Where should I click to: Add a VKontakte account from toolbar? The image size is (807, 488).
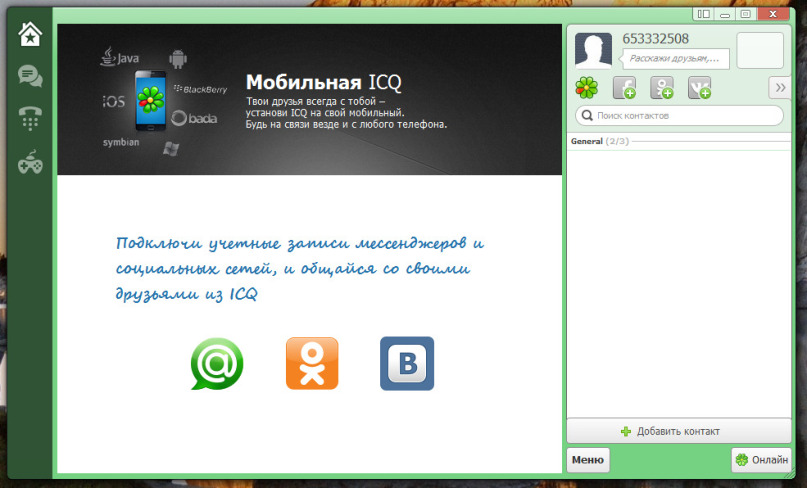(x=699, y=88)
